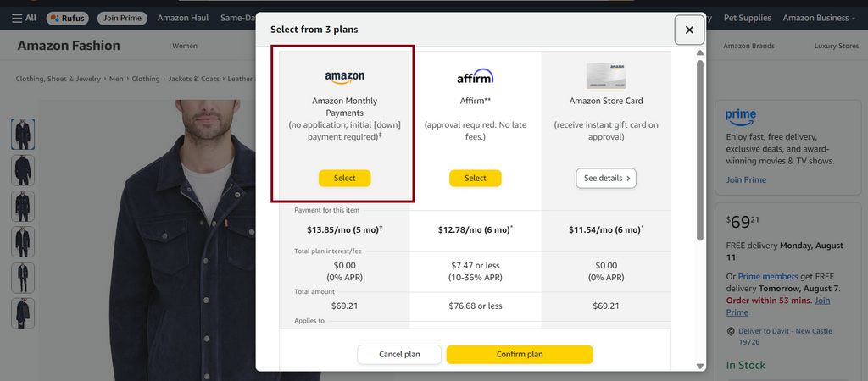Screen dimensions: 868x381
Task: Click the Amazon Store Card image
Action: click(606, 75)
